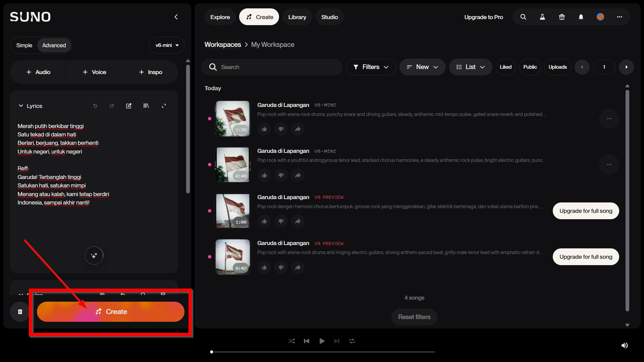
Task: Open the Filters dropdown
Action: click(371, 67)
